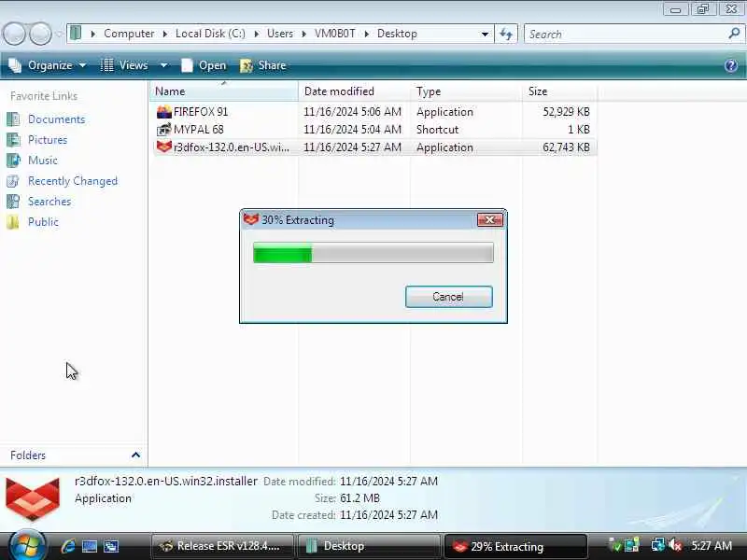The width and height of the screenshot is (747, 560).
Task: Sort by the Type column header
Action: 466,91
